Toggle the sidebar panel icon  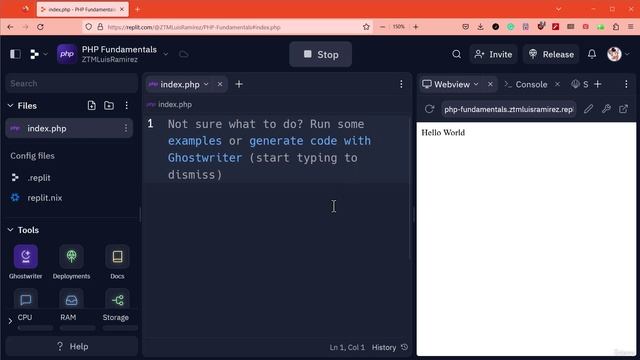pyautogui.click(x=16, y=54)
